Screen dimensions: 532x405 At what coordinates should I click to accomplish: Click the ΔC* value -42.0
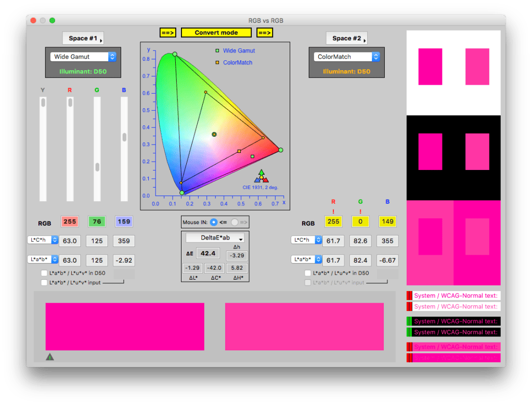(214, 268)
